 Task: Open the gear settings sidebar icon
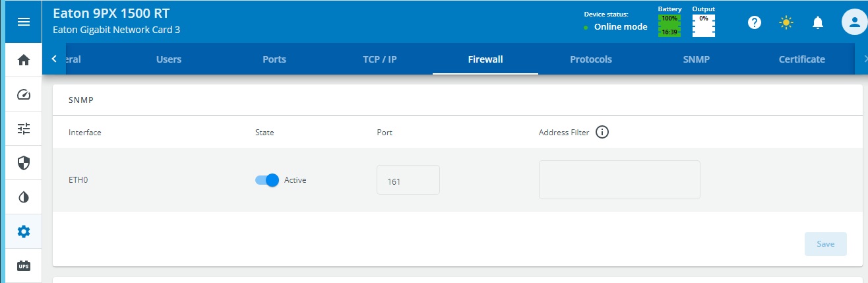coord(23,232)
